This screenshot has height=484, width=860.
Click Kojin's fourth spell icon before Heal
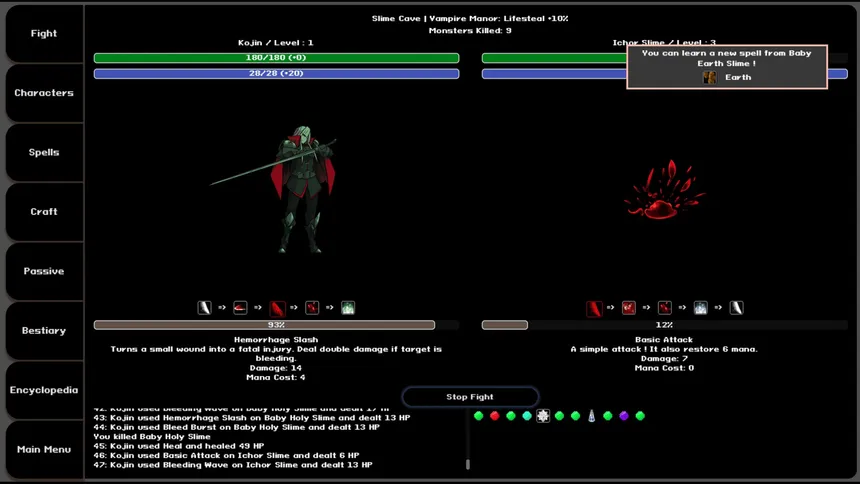[x=312, y=308]
